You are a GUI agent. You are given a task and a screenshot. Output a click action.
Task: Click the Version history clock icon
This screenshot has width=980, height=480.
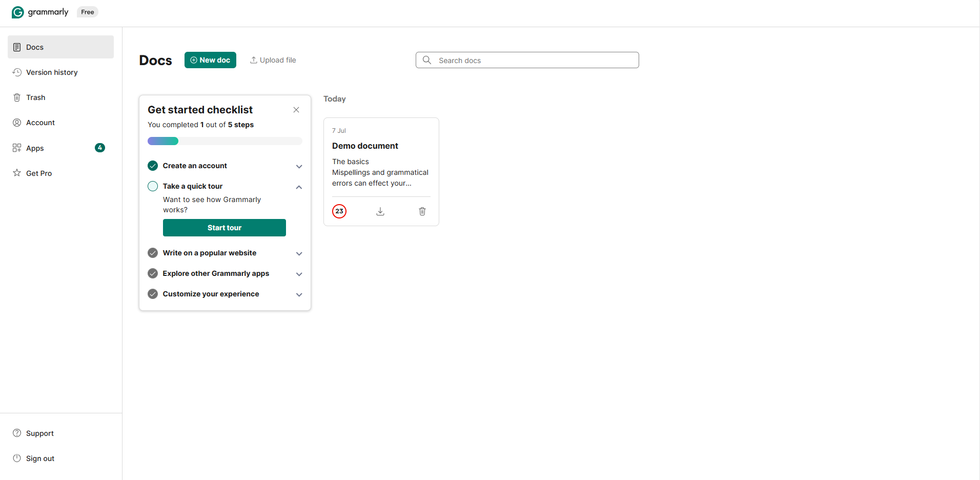(17, 72)
